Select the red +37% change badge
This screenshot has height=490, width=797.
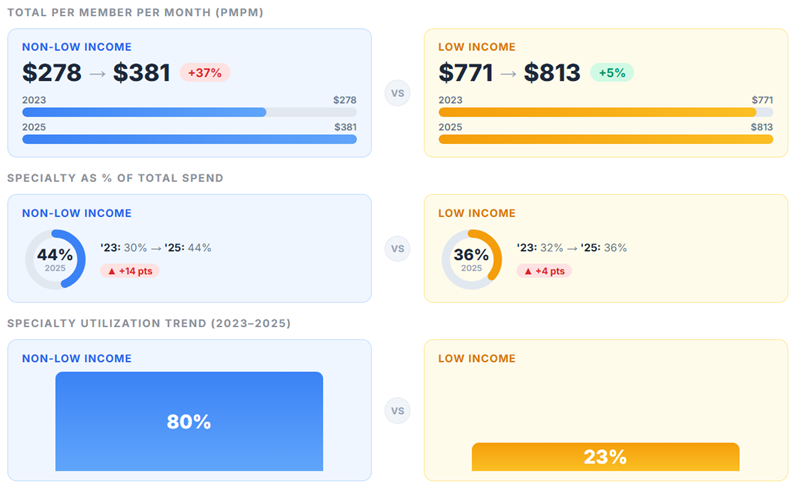205,72
